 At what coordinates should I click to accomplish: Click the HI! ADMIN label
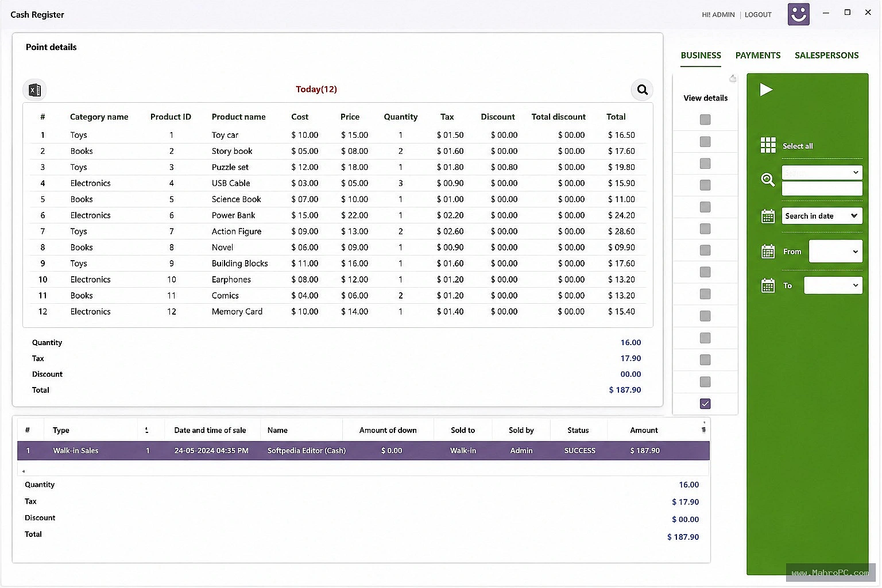point(718,15)
